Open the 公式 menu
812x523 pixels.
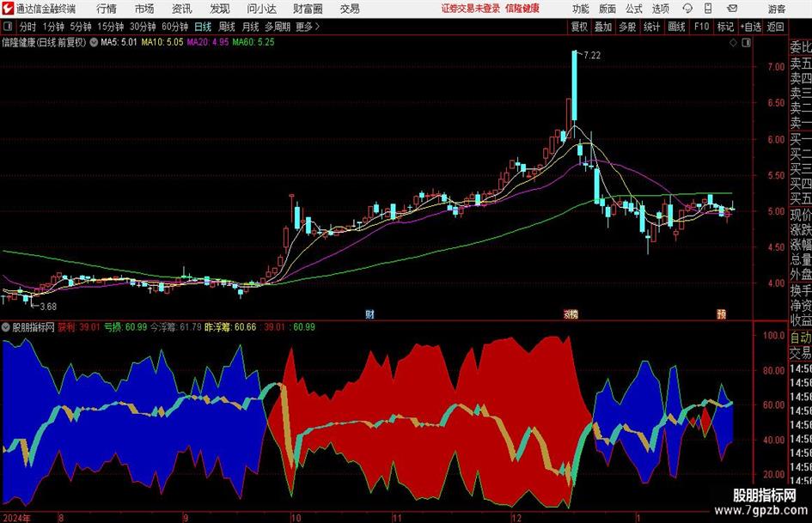(x=634, y=9)
